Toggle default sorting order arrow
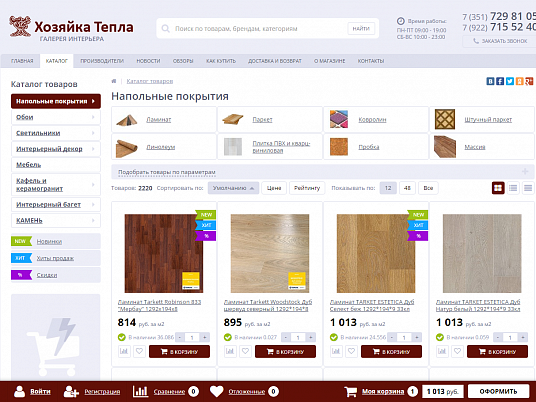 (252, 188)
